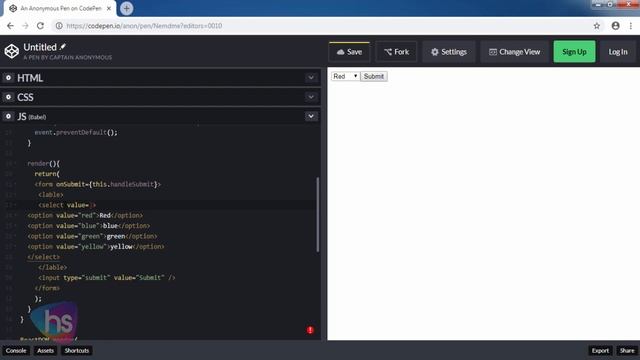
Task: Open browser profile account icon
Action: (616, 26)
